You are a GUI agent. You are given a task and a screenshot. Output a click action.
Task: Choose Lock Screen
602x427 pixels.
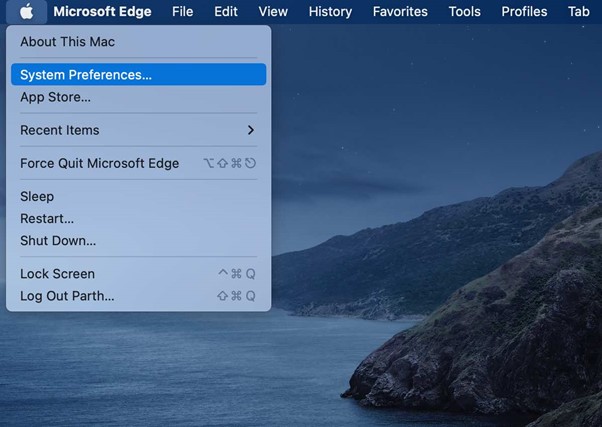pos(139,274)
